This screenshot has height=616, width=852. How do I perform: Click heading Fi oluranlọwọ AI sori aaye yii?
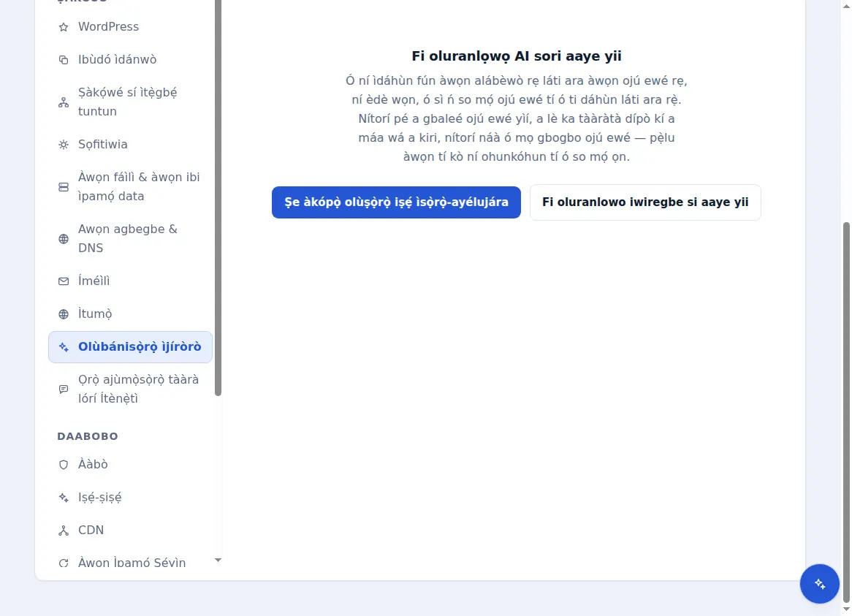point(516,56)
